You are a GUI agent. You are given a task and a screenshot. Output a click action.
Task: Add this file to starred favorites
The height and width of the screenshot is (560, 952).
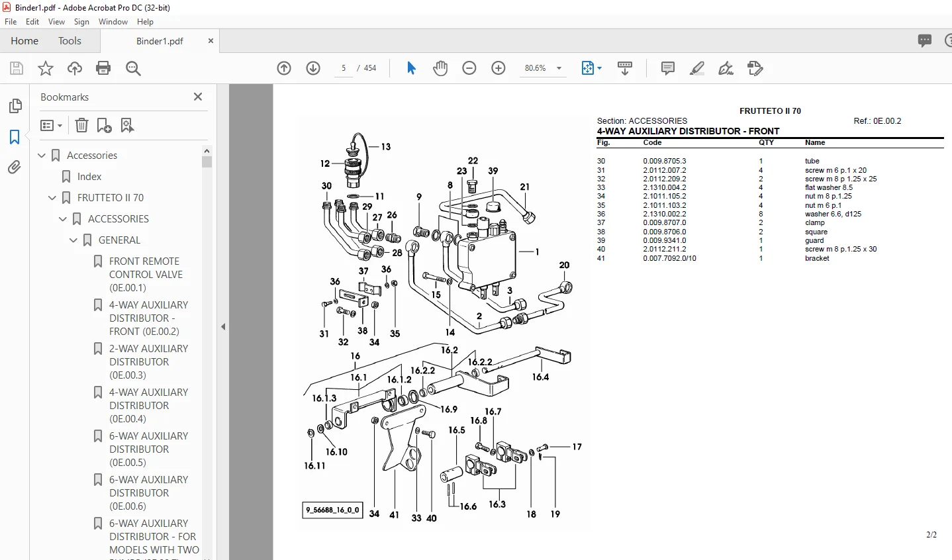pos(46,68)
